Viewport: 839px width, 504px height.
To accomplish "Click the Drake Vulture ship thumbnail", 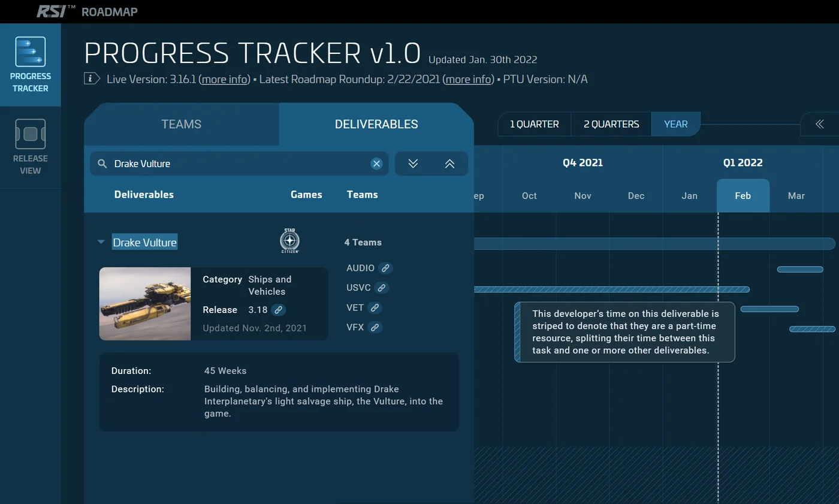I will click(145, 303).
